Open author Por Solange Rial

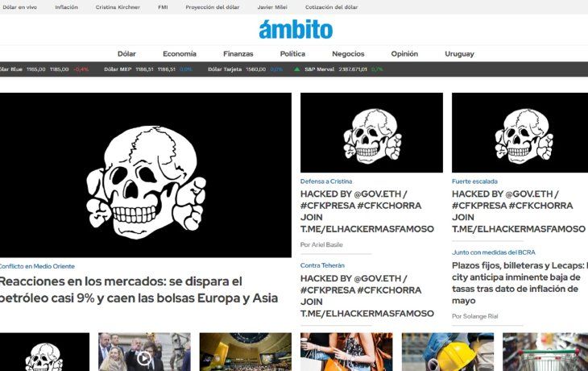(474, 316)
